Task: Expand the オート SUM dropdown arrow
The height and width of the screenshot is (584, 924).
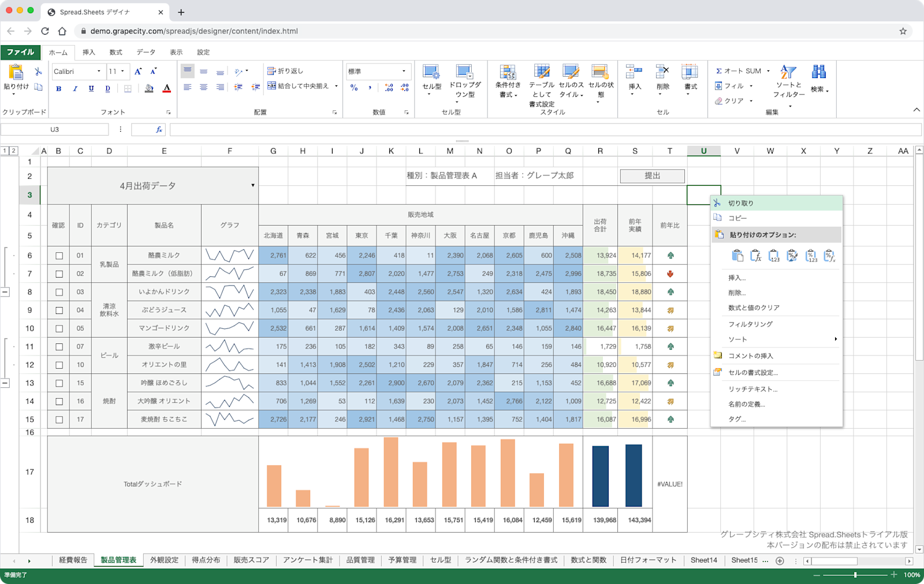Action: click(x=768, y=71)
